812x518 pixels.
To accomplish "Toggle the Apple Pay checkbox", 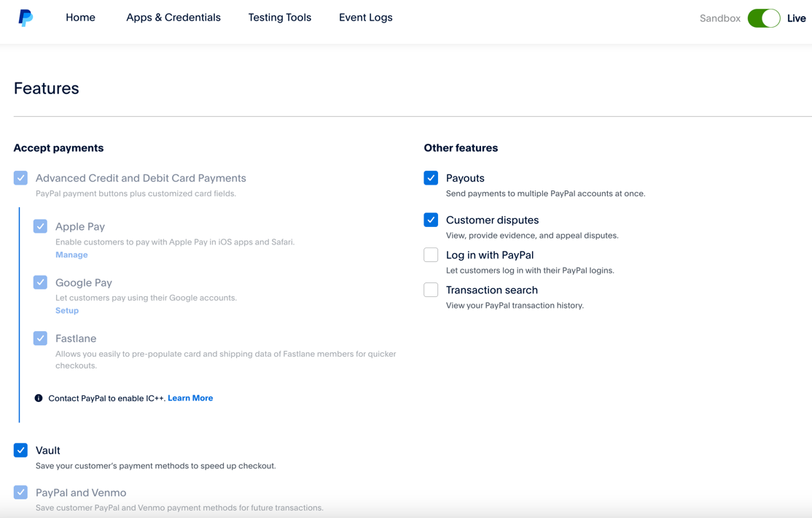I will point(40,226).
